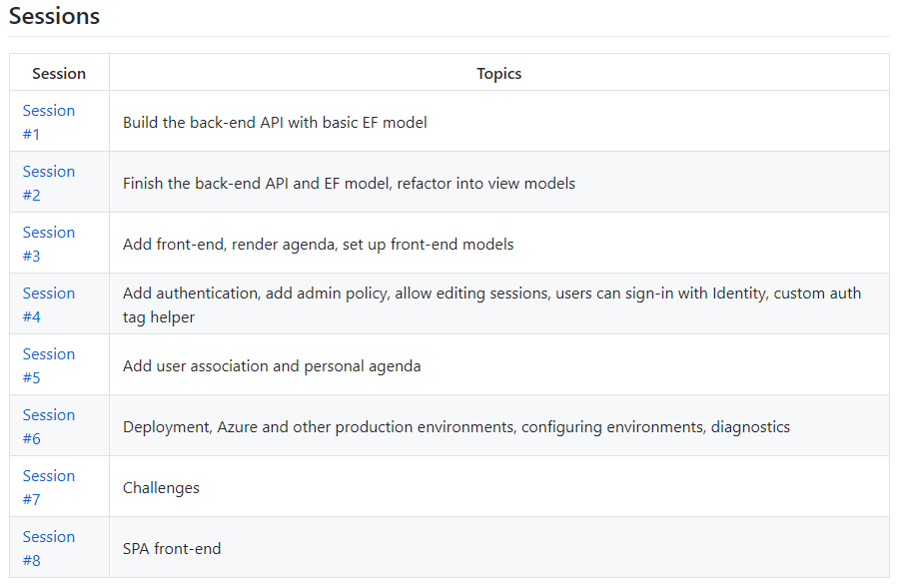Screen dimensions: 898x588
Task: Click the 'Build the back-end API' topic text
Action: [275, 123]
